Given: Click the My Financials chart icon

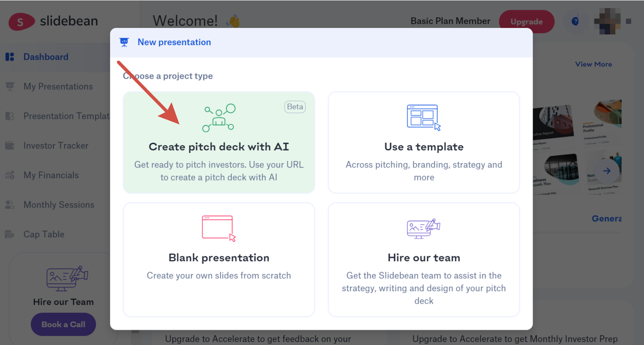Looking at the screenshot, I should 10,175.
